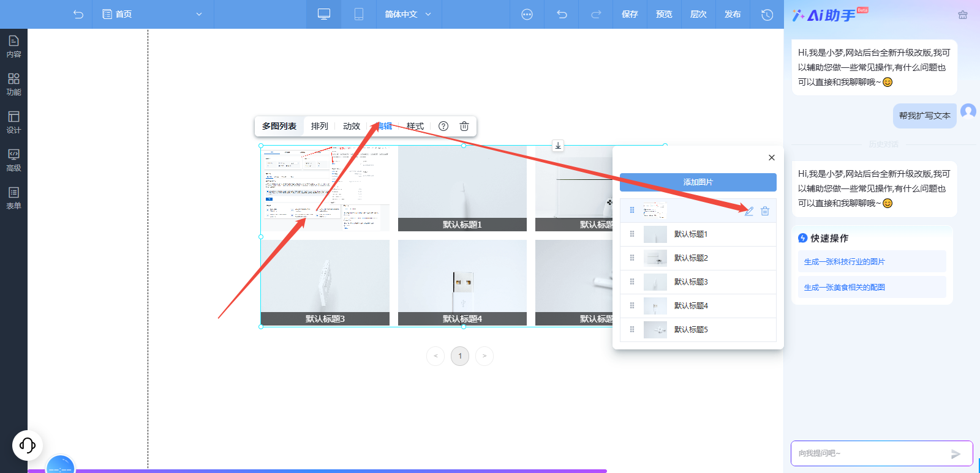Click 预览 in top menu
Viewport: 980px width, 473px height.
click(664, 14)
